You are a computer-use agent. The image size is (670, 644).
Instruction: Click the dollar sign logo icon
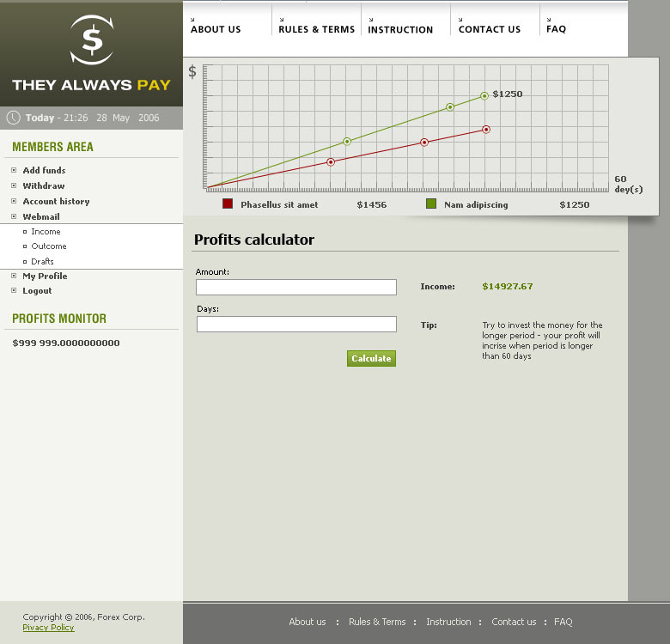(91, 39)
